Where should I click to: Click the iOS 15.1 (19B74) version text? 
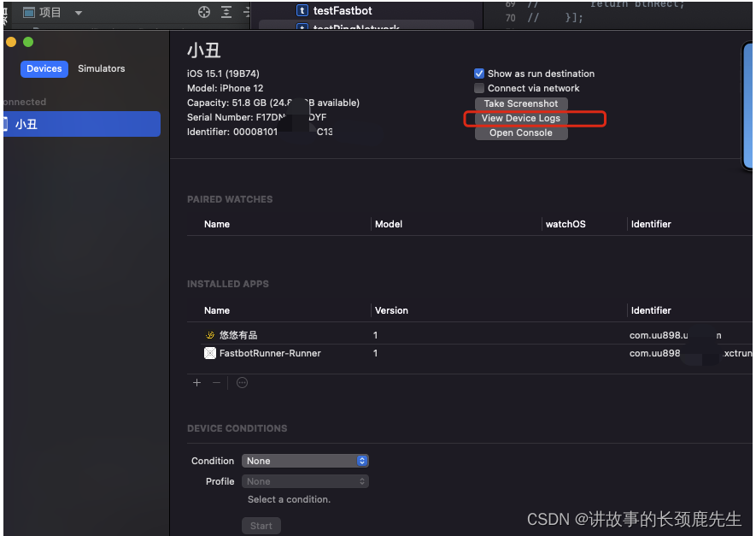(223, 74)
